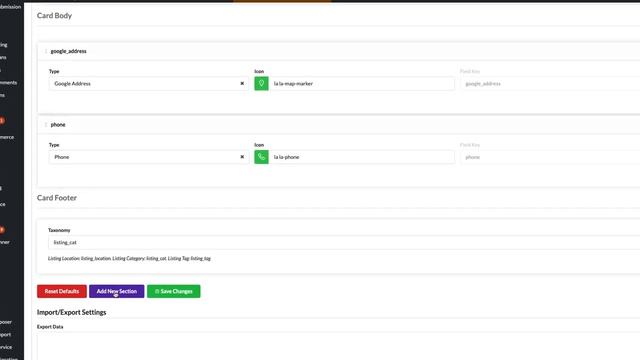
Task: Click the Add New Section button
Action: click(x=117, y=291)
